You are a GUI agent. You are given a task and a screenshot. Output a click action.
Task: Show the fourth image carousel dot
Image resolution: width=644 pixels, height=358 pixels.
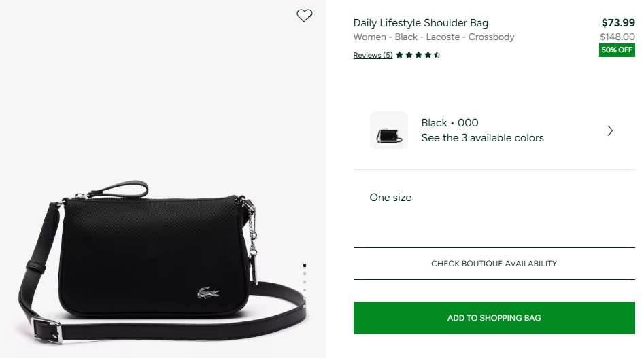click(305, 290)
